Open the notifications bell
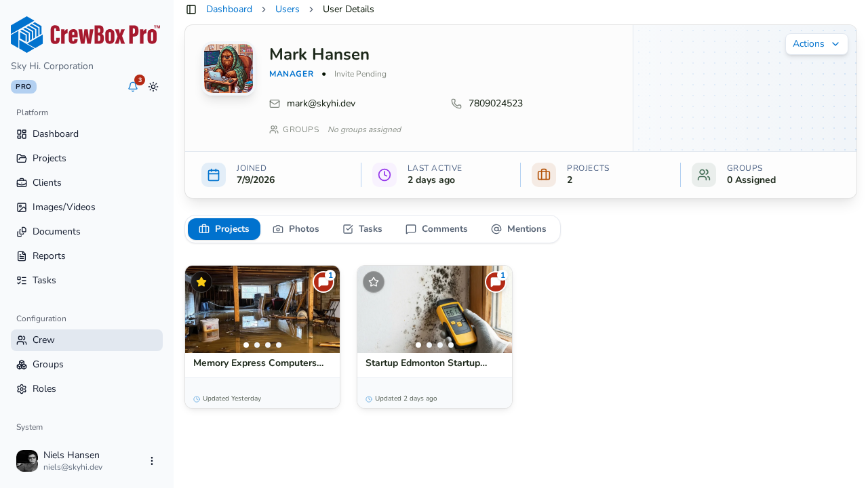Viewport: 868px width, 488px height. click(x=133, y=87)
